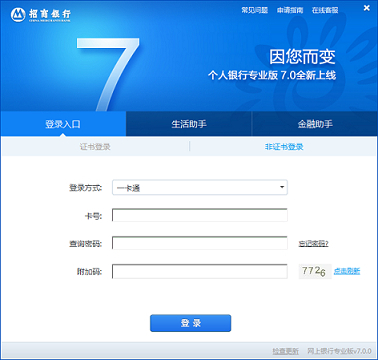The image size is (378, 360).
Task: Switch to the 登录入口 tab
Action: 63,124
